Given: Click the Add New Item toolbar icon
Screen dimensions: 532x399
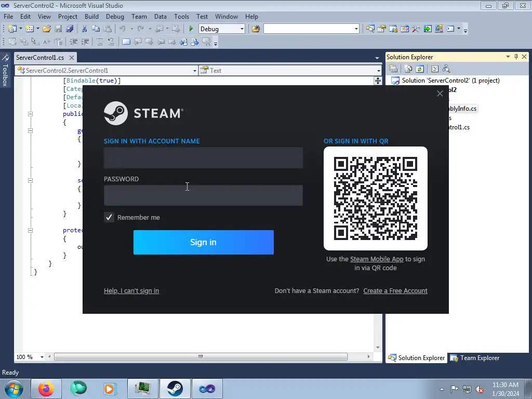Looking at the screenshot, I should (x=30, y=29).
